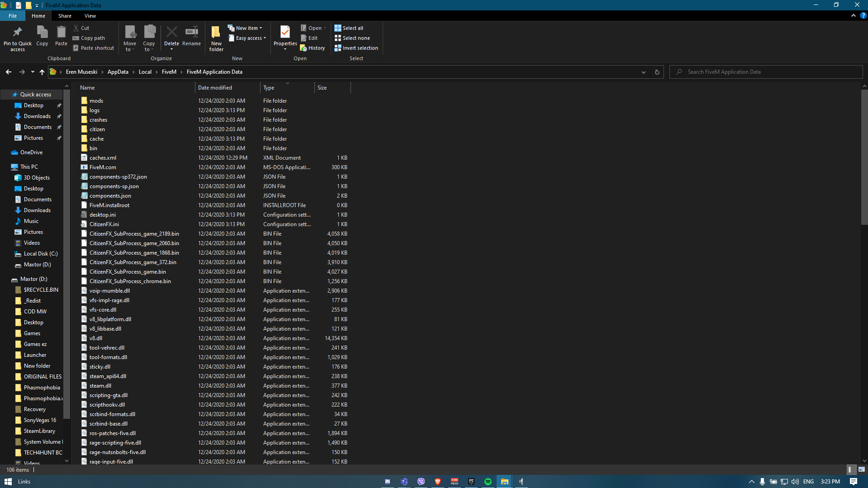Open Local Disk (C:) in navigation pane
The width and height of the screenshot is (868, 488).
40,254
